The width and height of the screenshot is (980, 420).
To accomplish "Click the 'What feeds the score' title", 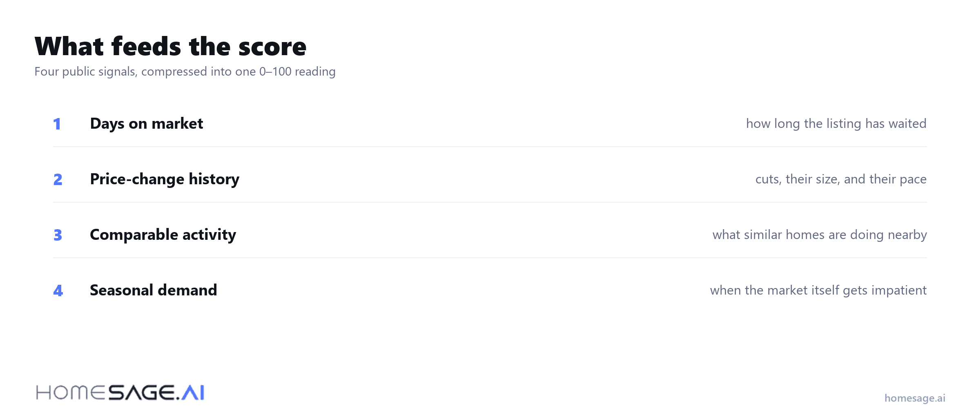I will click(170, 46).
